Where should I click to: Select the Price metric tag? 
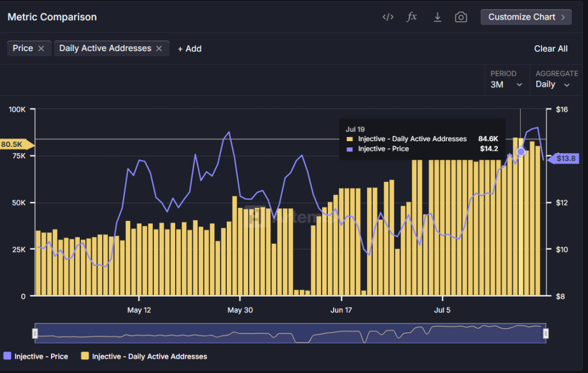pos(23,49)
